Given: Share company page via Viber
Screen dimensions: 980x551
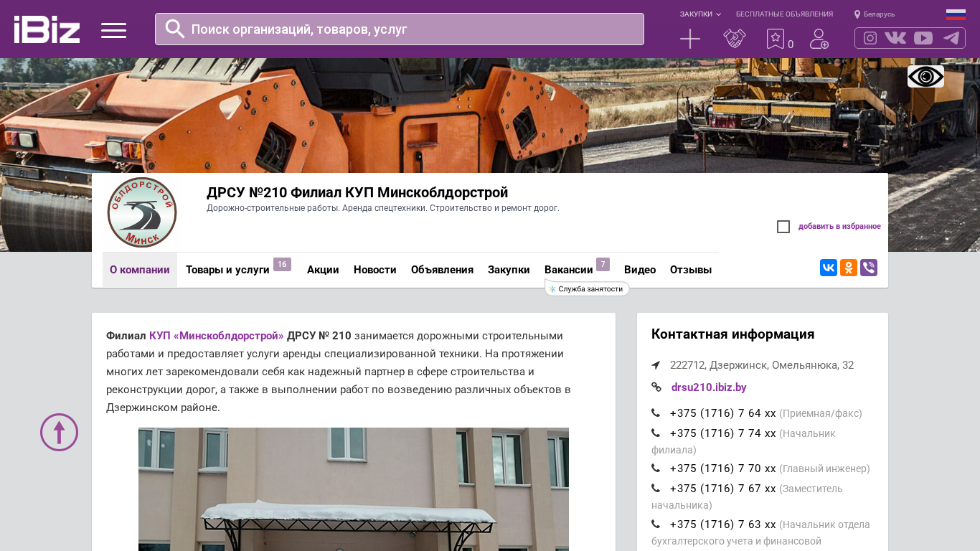Looking at the screenshot, I should point(869,268).
